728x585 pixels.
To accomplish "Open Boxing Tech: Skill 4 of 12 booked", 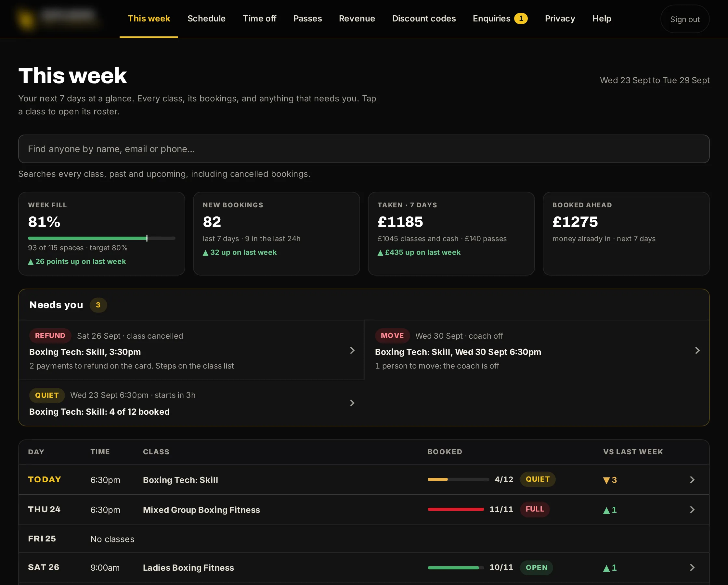I will click(x=191, y=403).
